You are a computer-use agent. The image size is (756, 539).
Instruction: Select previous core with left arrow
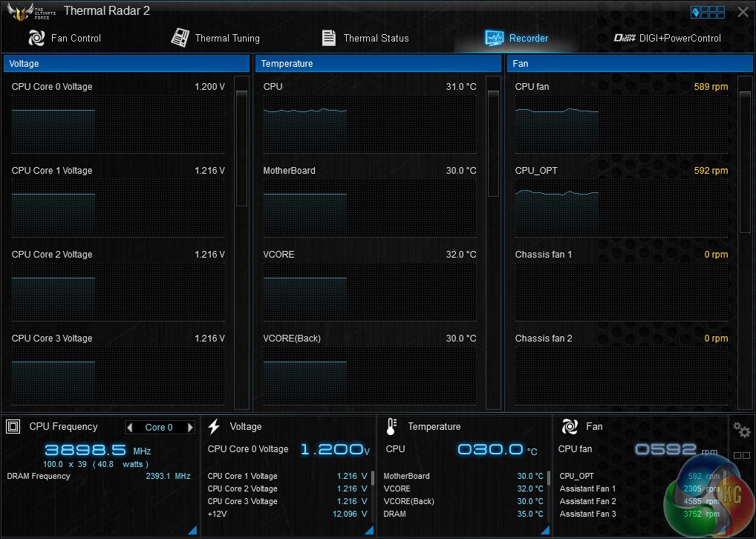click(x=130, y=427)
